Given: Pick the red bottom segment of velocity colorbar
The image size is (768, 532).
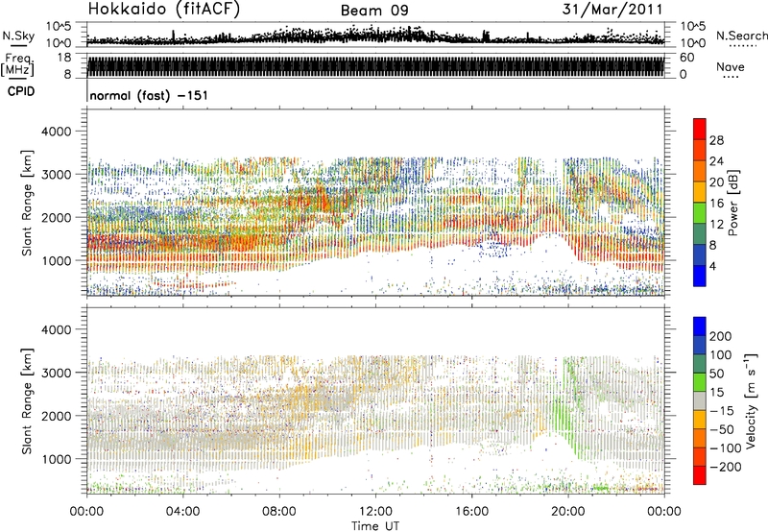Looking at the screenshot, I should (x=700, y=475).
